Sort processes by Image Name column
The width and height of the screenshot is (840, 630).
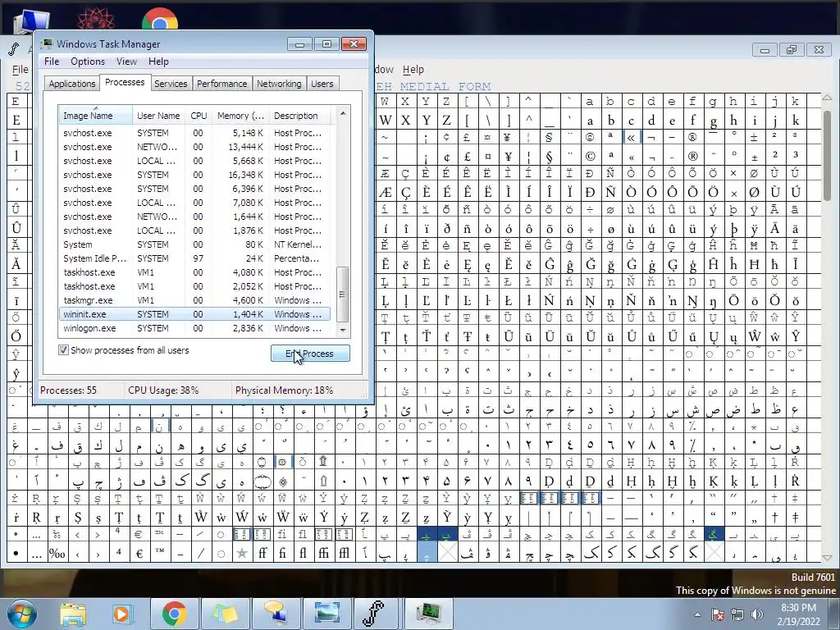(95, 115)
